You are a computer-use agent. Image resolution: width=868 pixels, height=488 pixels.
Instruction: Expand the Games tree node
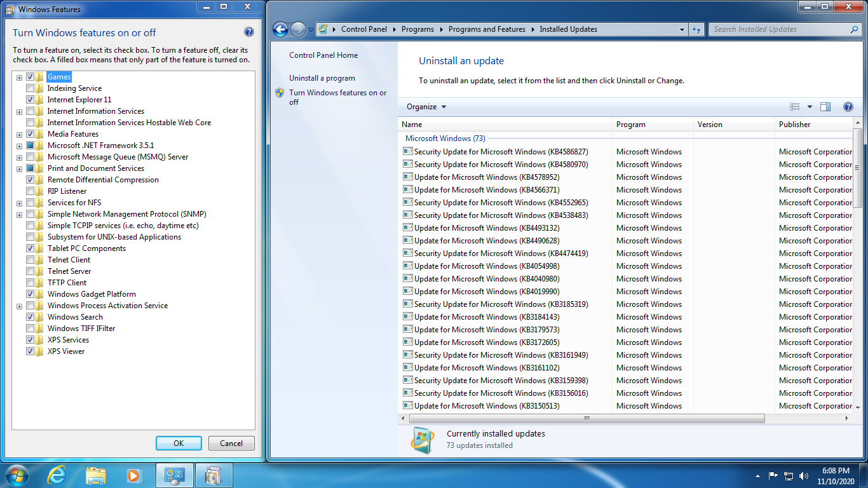pyautogui.click(x=20, y=78)
